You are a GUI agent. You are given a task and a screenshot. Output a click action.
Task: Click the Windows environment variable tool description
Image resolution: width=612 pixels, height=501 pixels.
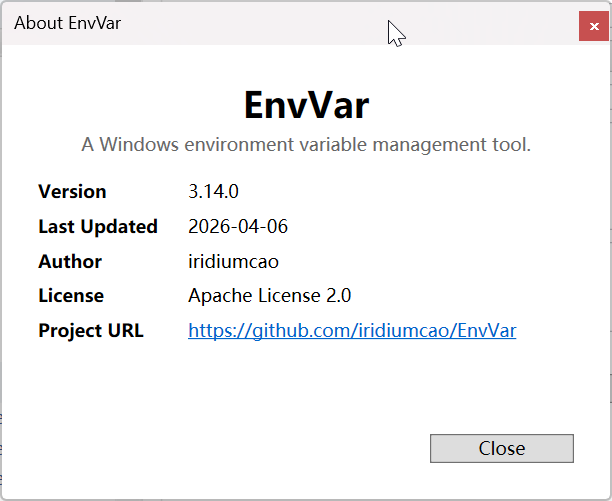pyautogui.click(x=306, y=144)
